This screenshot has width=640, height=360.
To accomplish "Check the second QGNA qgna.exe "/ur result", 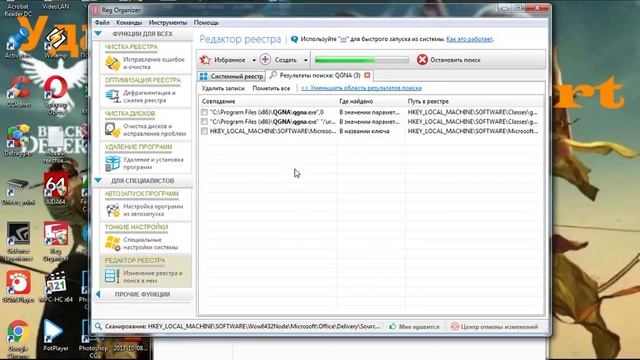I will tap(204, 122).
